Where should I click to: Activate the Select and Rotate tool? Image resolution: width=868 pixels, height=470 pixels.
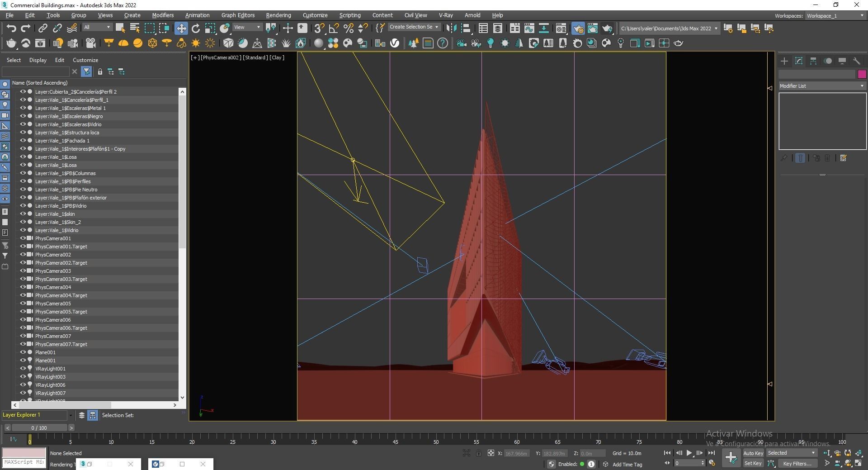[x=196, y=28]
